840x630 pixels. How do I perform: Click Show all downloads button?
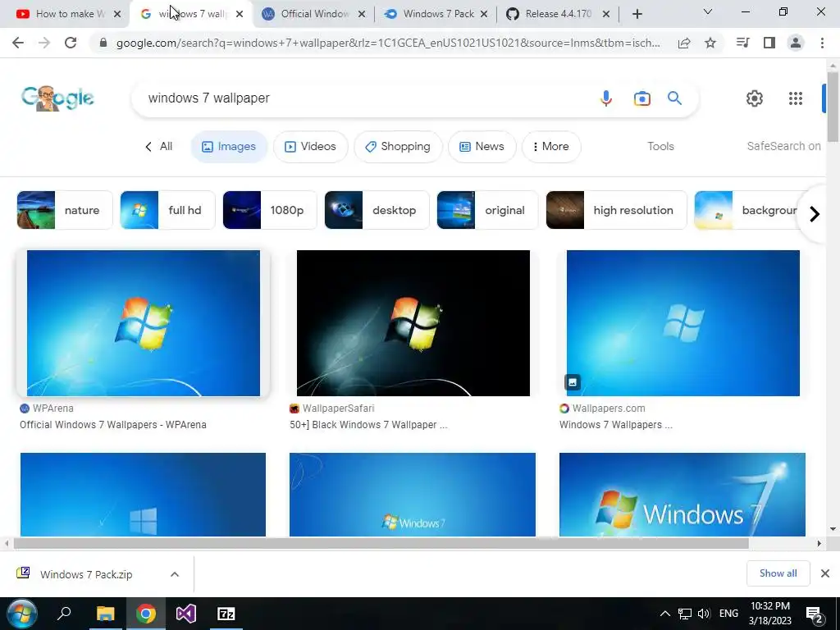tap(778, 573)
